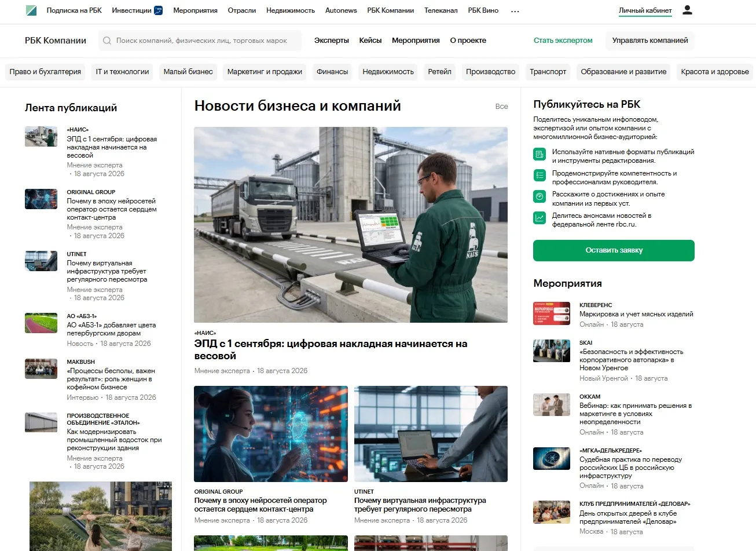
Task: Select Финансы category chip
Action: 332,72
